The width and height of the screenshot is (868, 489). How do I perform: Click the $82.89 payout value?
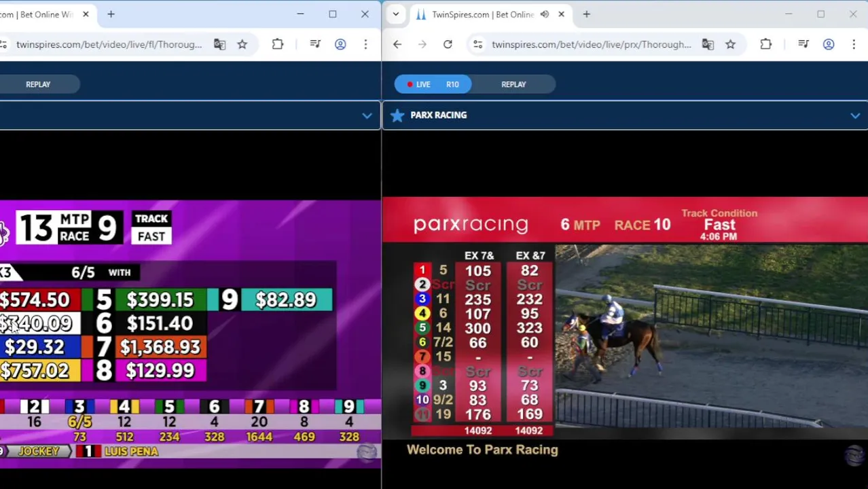[x=285, y=300]
